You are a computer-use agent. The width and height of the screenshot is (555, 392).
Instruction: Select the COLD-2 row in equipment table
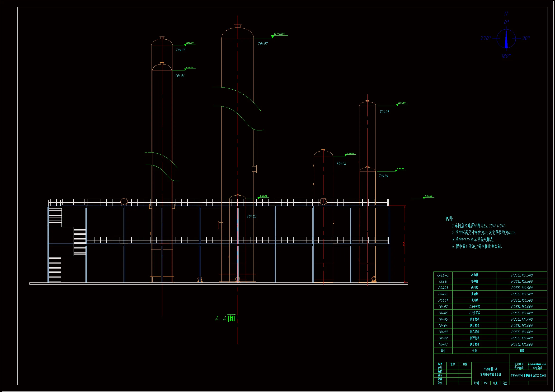(x=443, y=275)
